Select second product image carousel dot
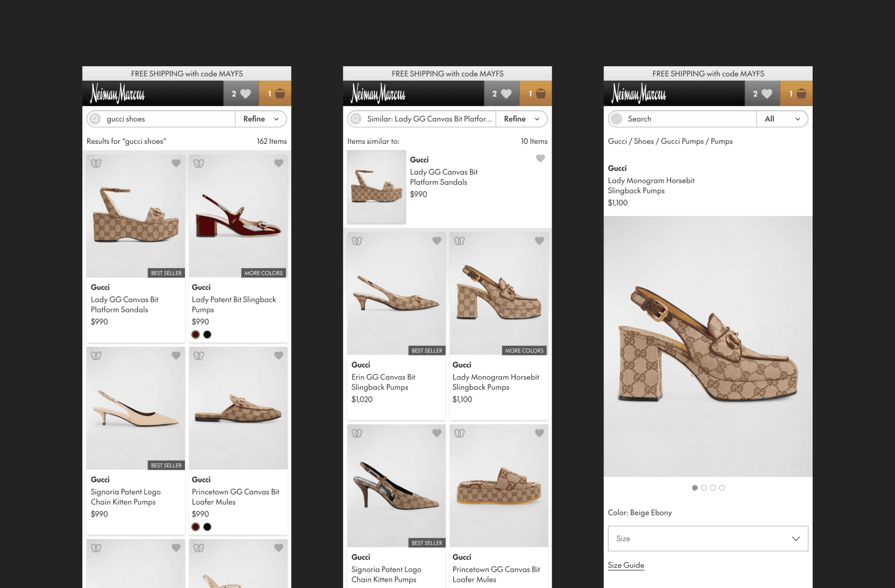Viewport: 895px width, 588px height. (x=704, y=488)
